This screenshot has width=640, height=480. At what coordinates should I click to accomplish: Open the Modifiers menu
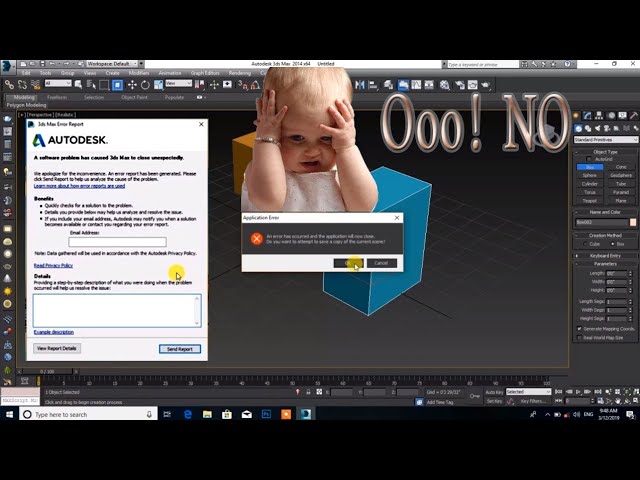pyautogui.click(x=139, y=73)
